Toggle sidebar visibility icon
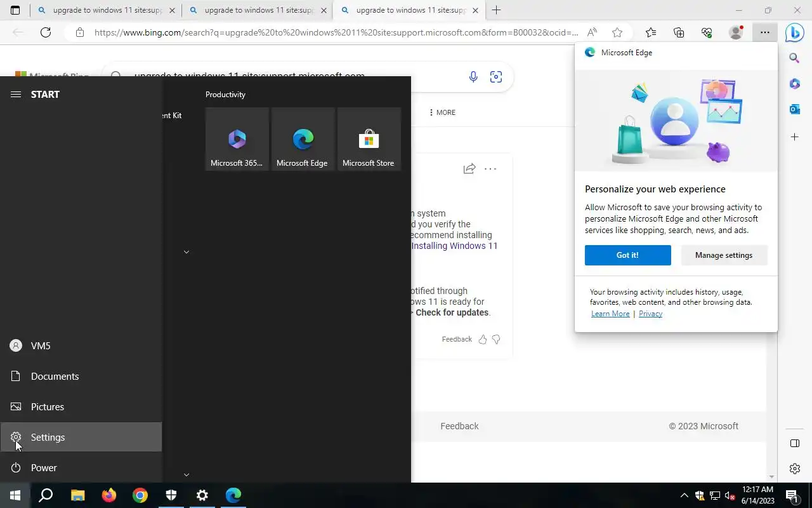 click(x=794, y=443)
